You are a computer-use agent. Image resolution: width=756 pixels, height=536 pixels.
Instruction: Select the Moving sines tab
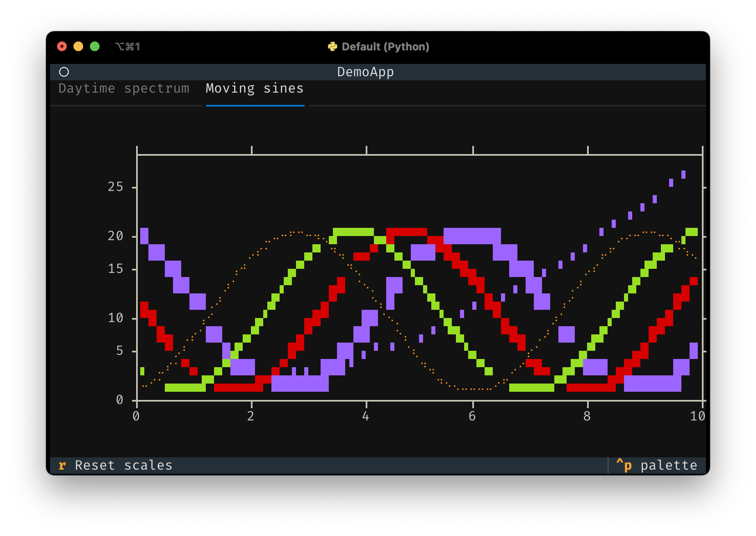255,88
